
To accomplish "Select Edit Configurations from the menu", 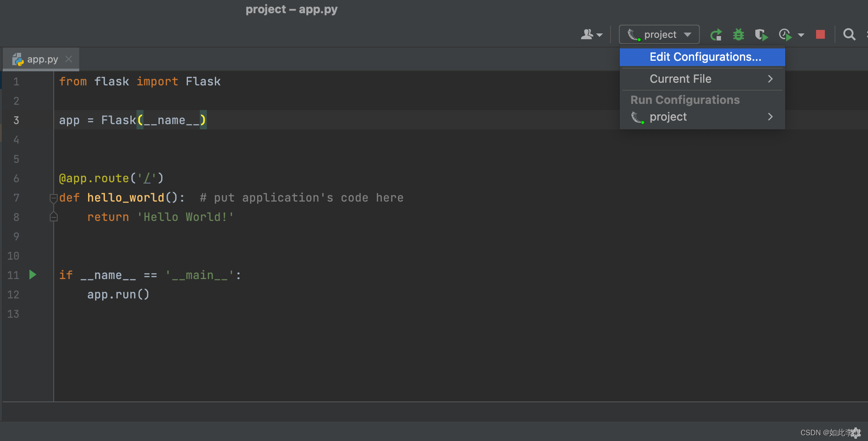I will (705, 57).
